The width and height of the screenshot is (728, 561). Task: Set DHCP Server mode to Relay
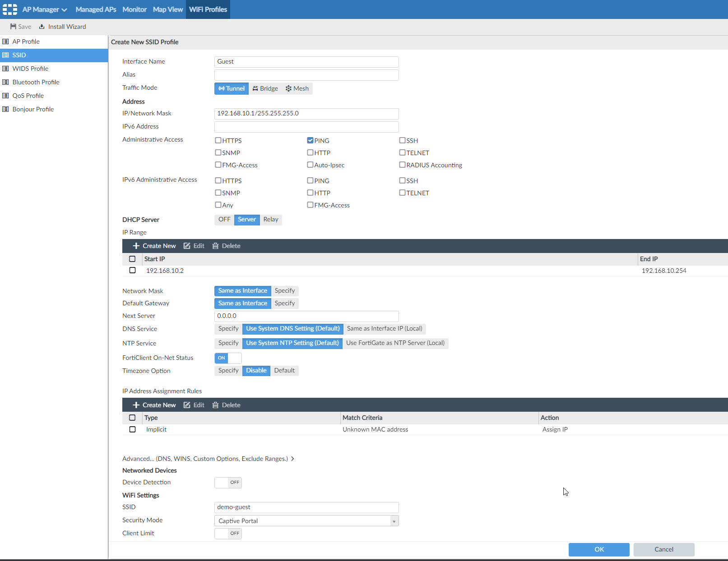[271, 220]
